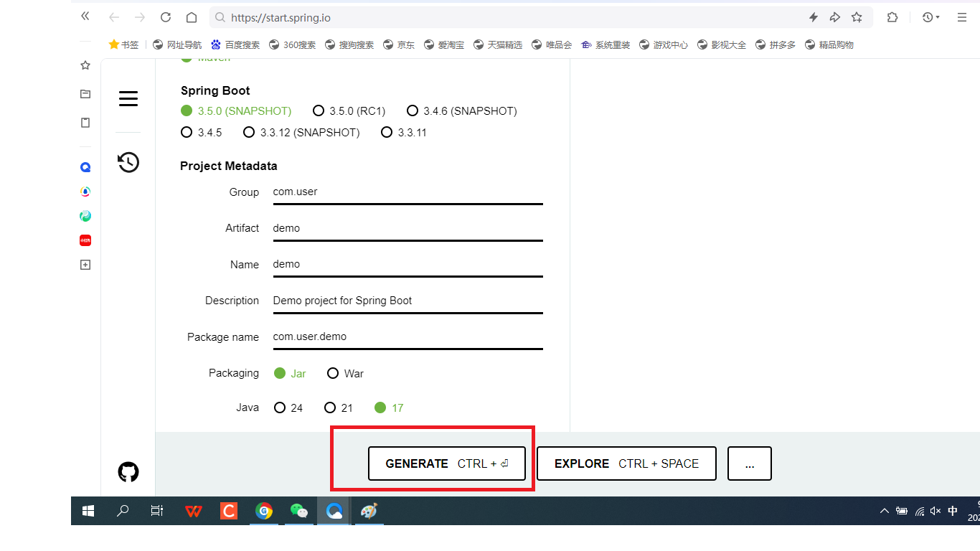Screen dimensions: 980x551
Task: Click the Group field with com.user
Action: 407,192
